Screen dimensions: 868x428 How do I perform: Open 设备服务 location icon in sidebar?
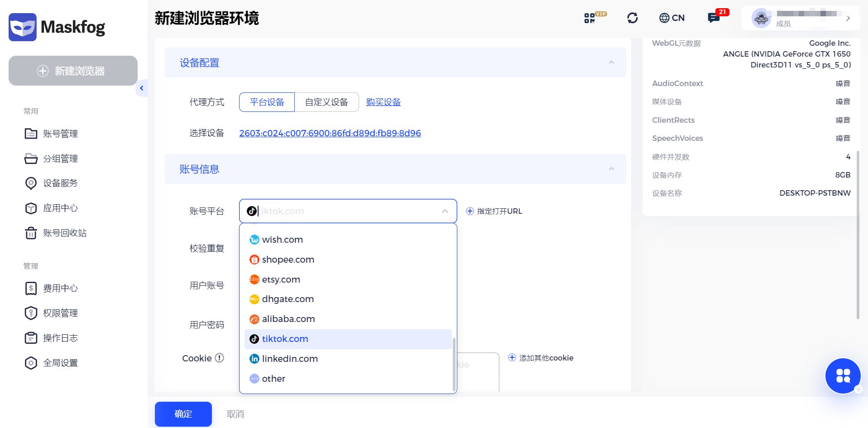(31, 183)
